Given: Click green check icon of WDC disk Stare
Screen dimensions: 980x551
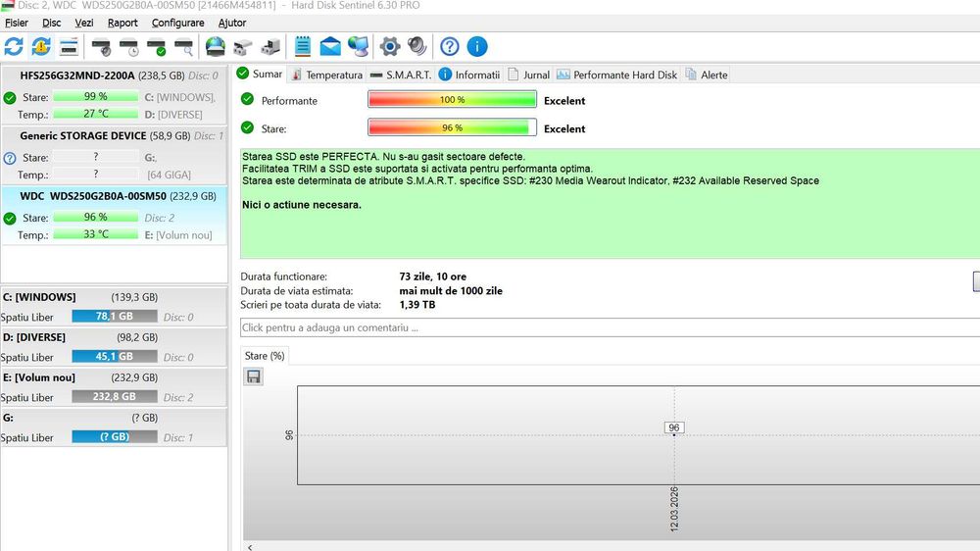Looking at the screenshot, I should point(10,219).
